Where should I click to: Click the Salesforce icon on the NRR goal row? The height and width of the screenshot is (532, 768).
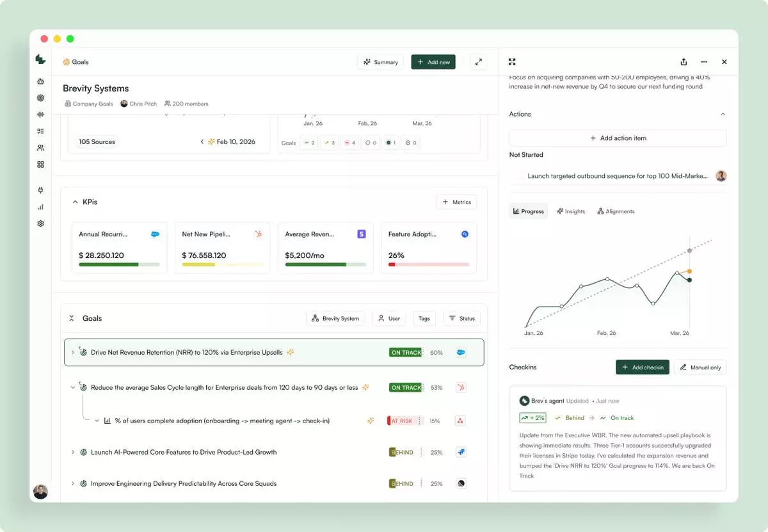pos(460,352)
